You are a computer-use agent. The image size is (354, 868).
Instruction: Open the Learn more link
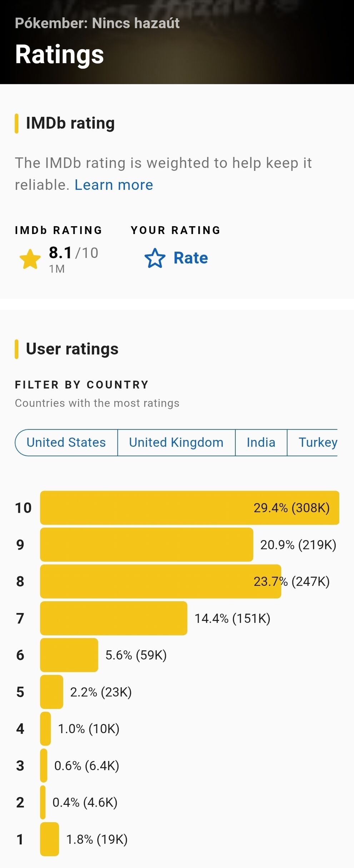click(x=114, y=185)
